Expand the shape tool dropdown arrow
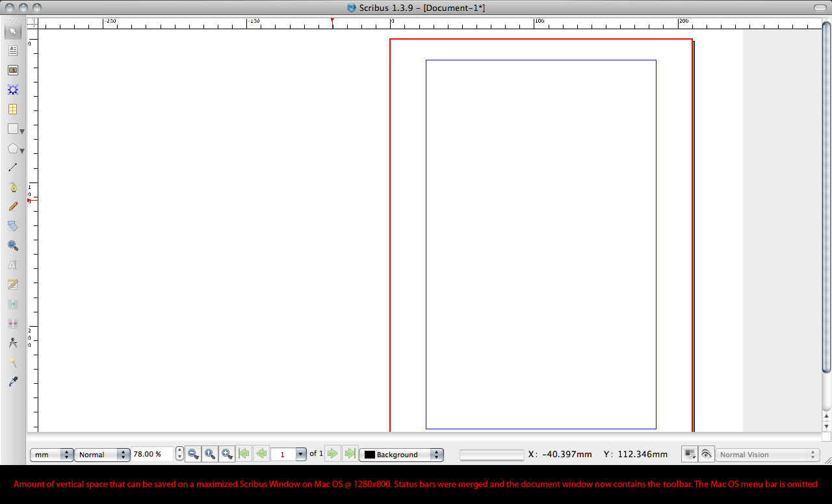This screenshot has width=832, height=504. coord(22,132)
